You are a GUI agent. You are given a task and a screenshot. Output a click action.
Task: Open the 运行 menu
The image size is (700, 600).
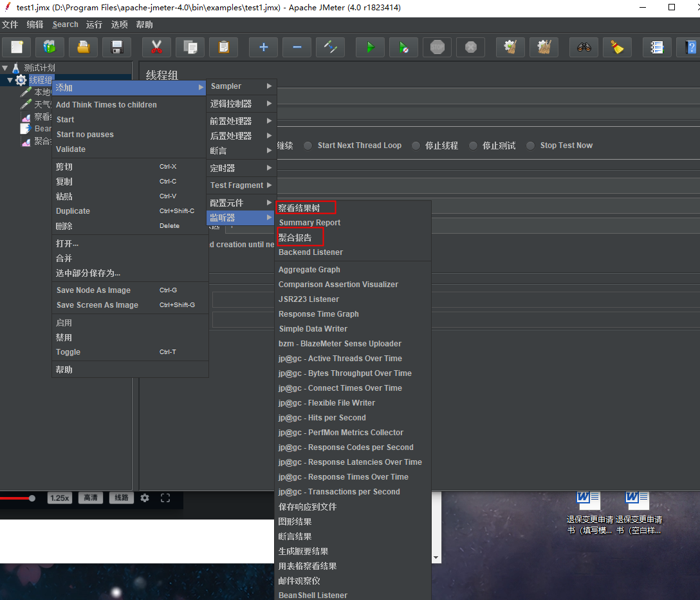[x=94, y=24]
